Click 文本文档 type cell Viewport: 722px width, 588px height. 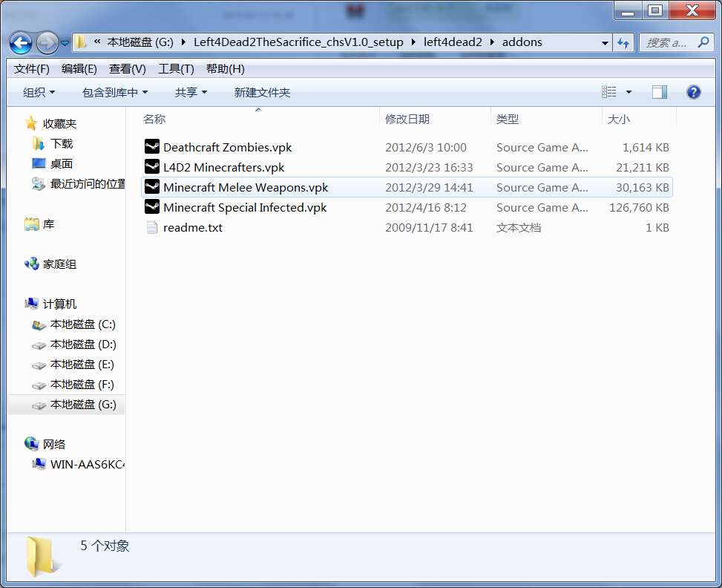click(519, 228)
